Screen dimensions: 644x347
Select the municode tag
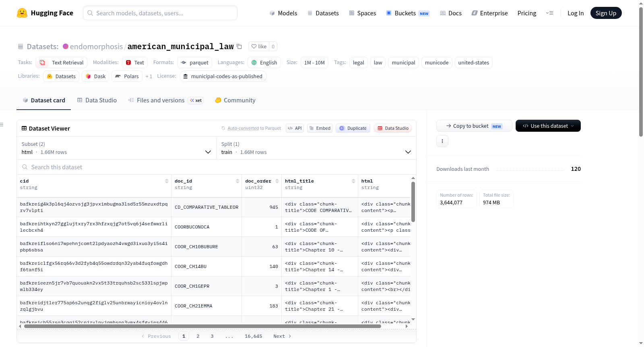(x=437, y=62)
